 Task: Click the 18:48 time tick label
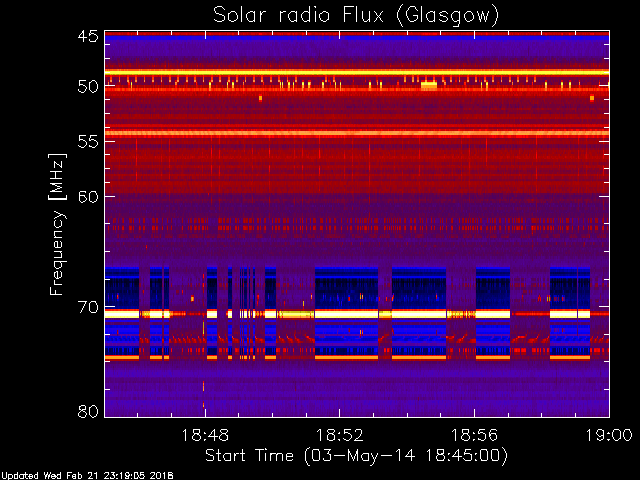click(x=205, y=435)
